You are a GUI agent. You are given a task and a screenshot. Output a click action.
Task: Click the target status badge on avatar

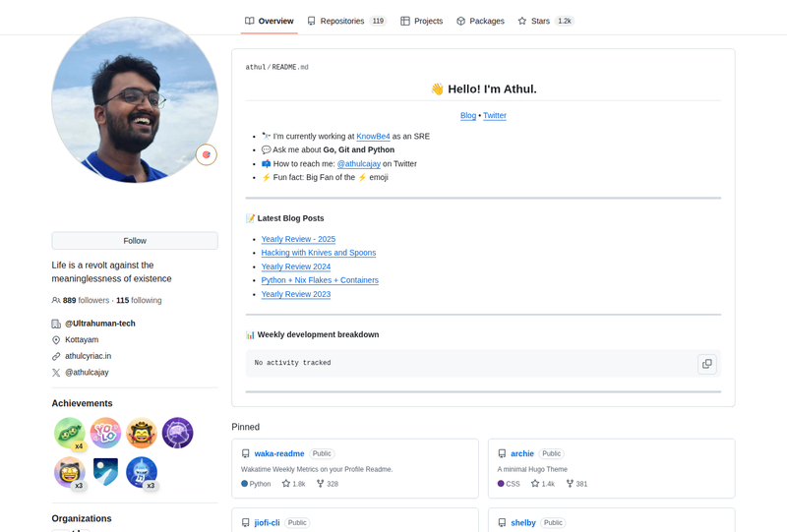click(207, 154)
